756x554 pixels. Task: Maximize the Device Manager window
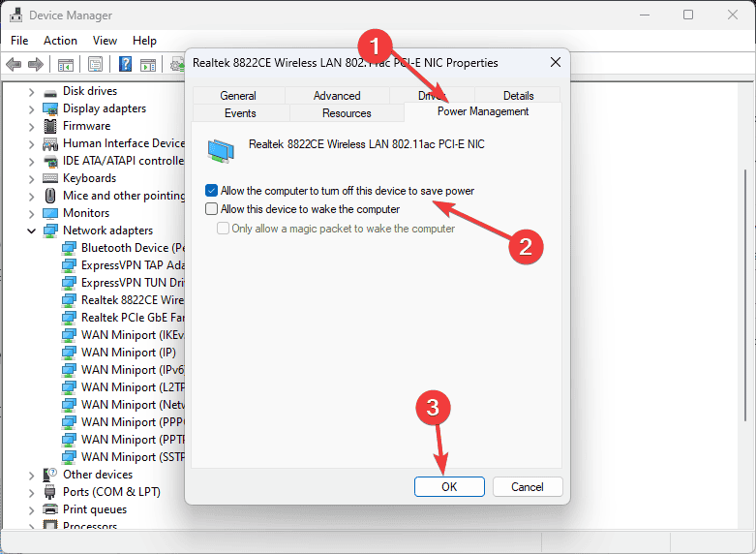[688, 15]
